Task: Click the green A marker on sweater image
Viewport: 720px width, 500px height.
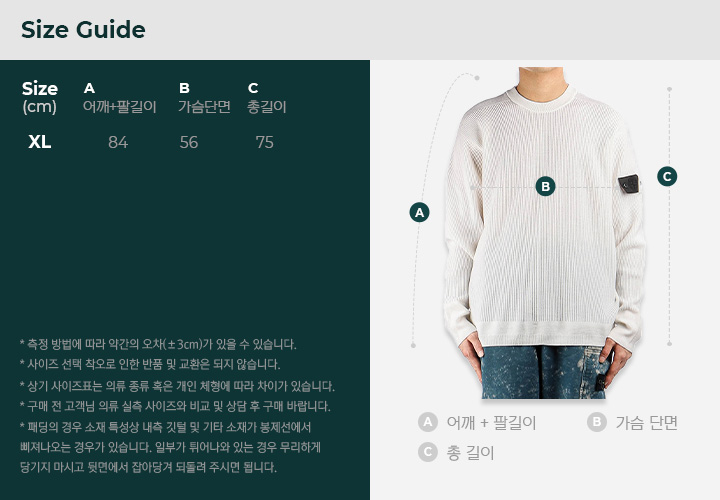Action: [419, 213]
